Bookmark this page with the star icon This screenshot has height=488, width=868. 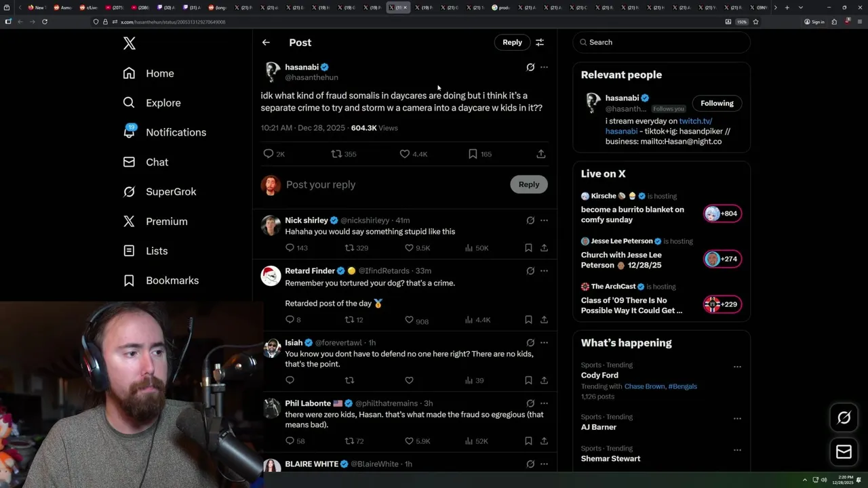[x=755, y=22]
